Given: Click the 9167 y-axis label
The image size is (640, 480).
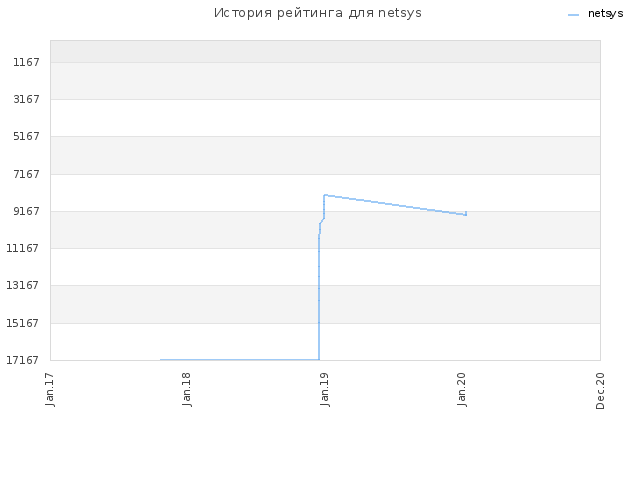Looking at the screenshot, I should 26,211.
